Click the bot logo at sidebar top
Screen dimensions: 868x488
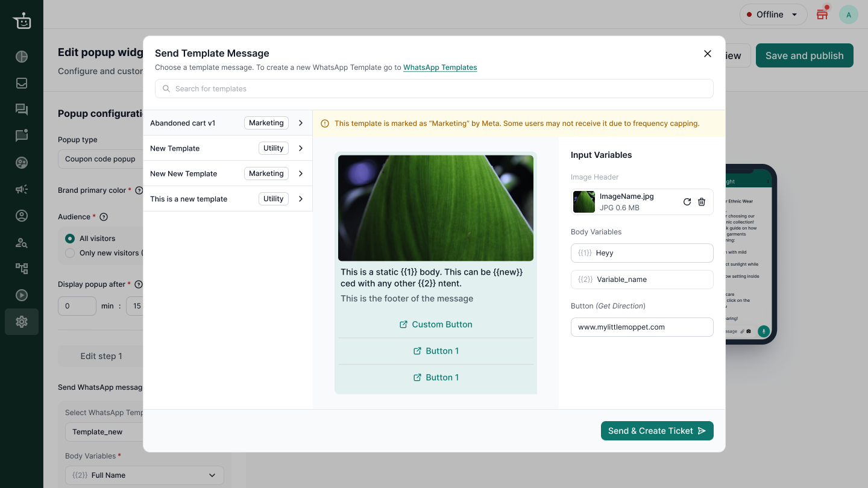(x=22, y=20)
